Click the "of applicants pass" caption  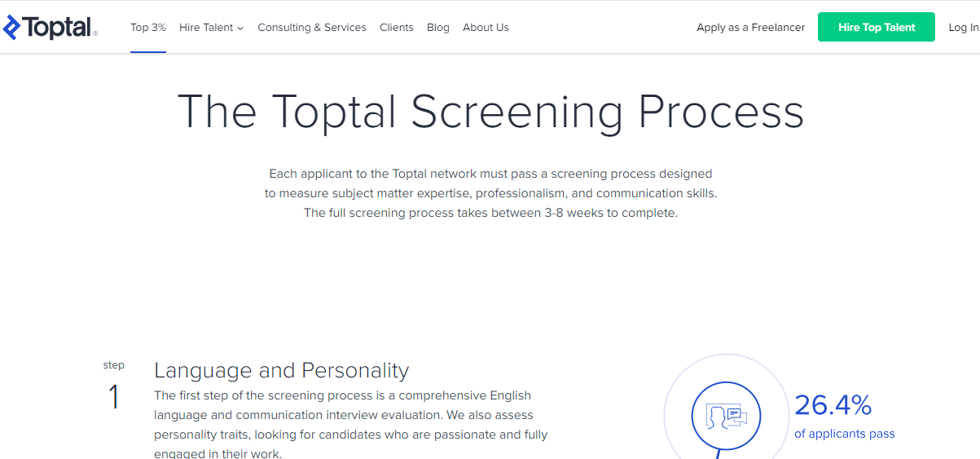click(845, 434)
